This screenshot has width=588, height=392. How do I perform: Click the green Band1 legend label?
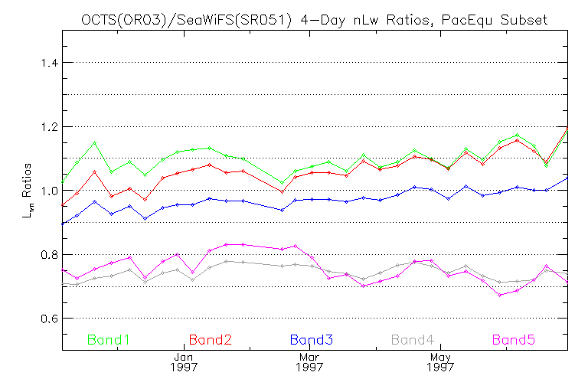(109, 340)
